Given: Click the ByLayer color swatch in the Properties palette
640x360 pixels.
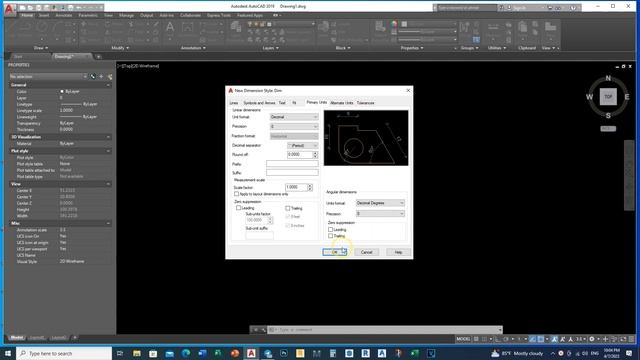Looking at the screenshot, I should tap(62, 91).
